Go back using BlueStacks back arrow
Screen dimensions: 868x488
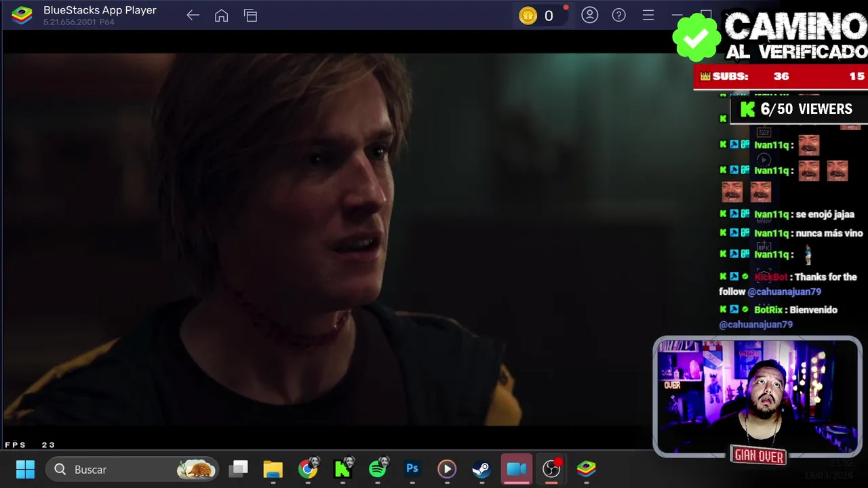(x=193, y=16)
